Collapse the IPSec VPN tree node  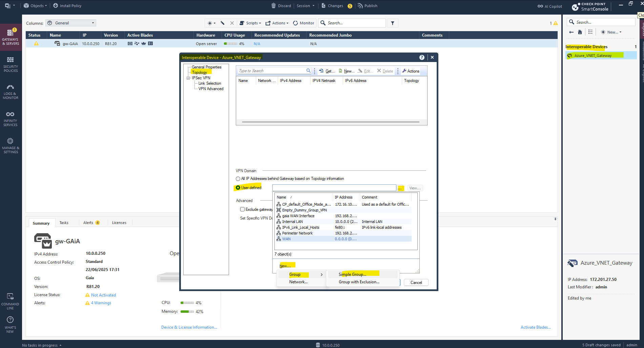188,78
